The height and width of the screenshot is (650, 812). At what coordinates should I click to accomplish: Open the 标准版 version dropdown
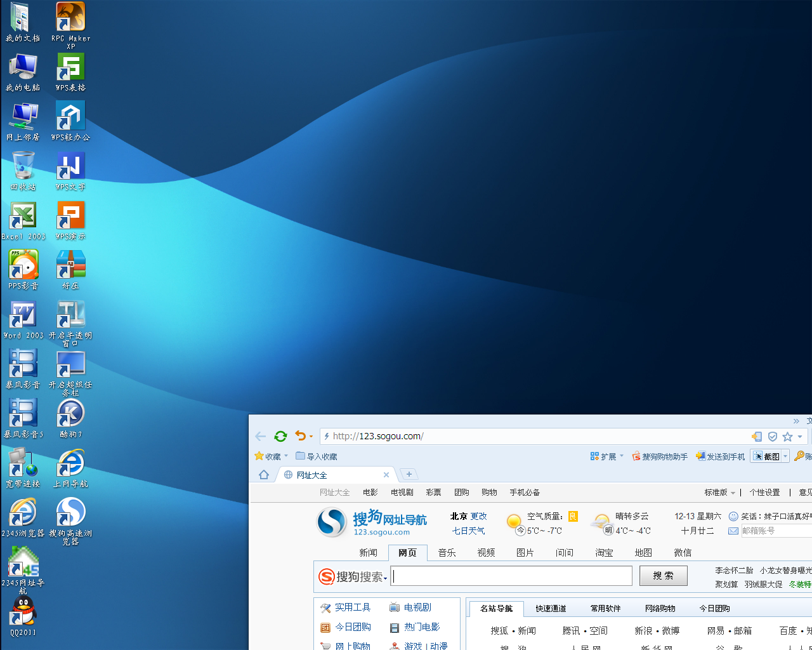click(x=719, y=493)
